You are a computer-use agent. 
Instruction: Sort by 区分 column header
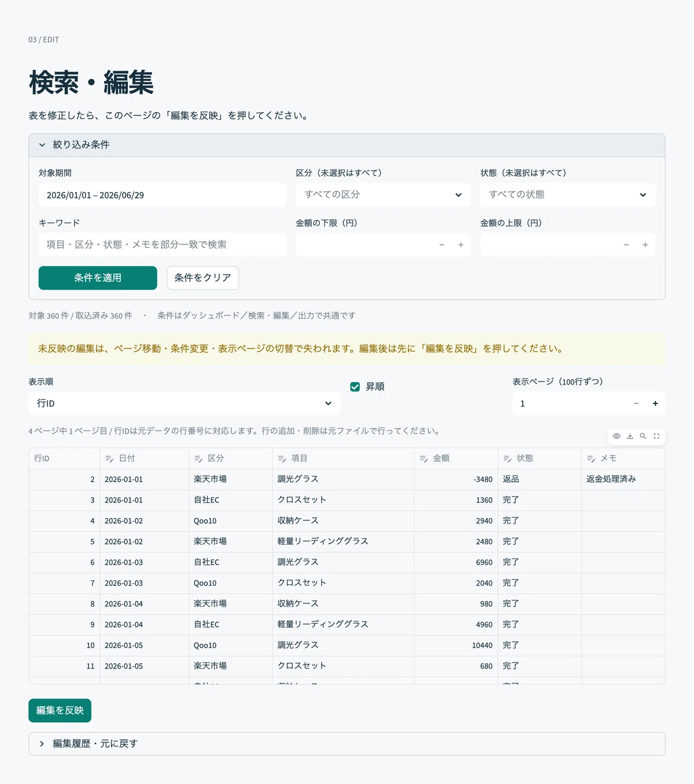point(231,458)
